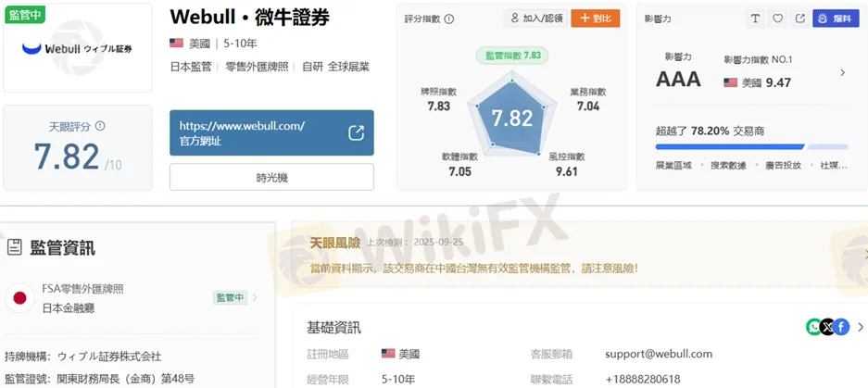Click the 業務指數 7.04 label
Screen dimensions: 868x388
point(588,99)
